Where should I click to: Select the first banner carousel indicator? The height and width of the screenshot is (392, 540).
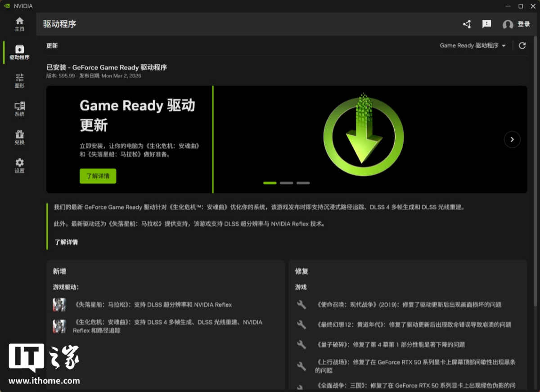point(270,183)
